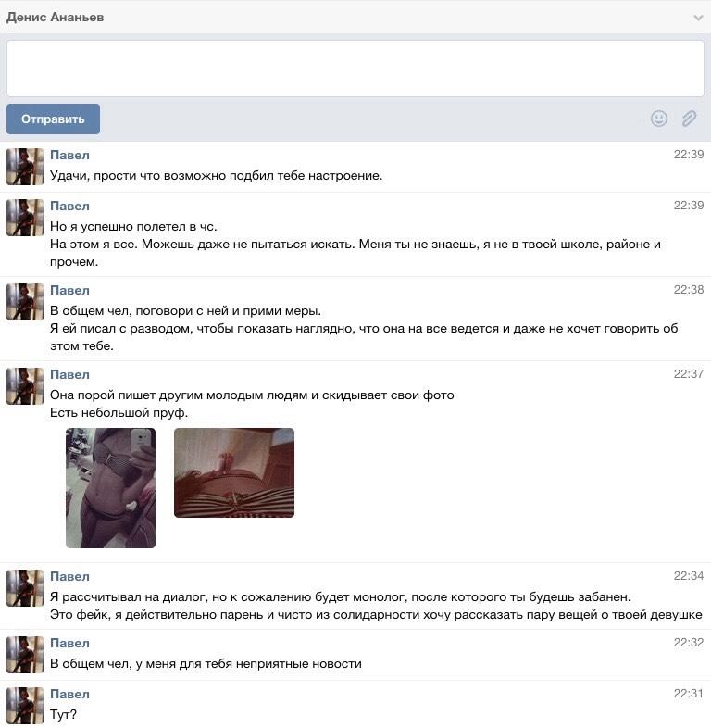Viewport: 711px width, 728px height.
Task: Click the 22:38 timestamp
Action: [x=689, y=290]
